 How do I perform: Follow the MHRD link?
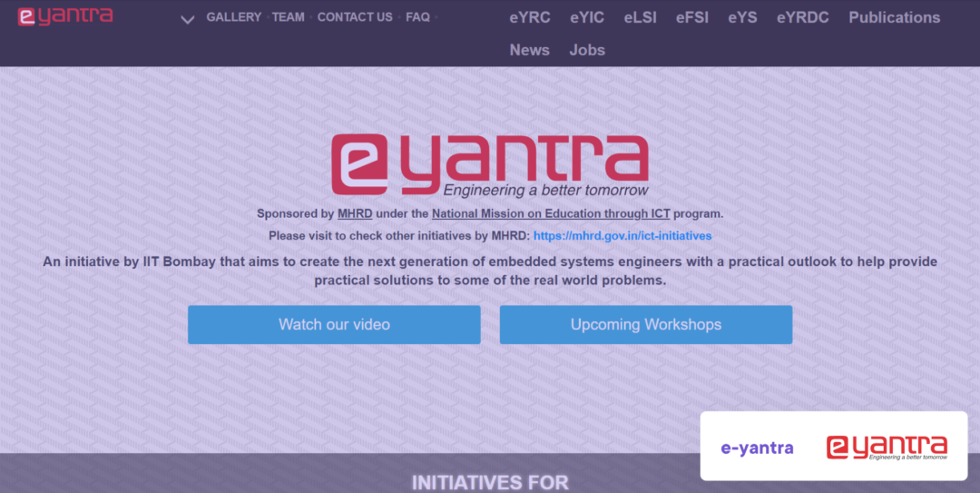[x=355, y=214]
